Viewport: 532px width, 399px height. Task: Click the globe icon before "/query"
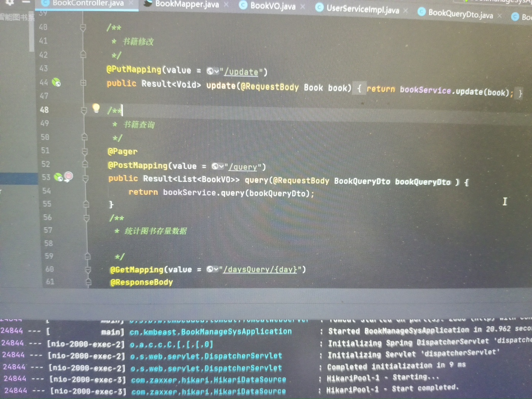[x=215, y=166]
